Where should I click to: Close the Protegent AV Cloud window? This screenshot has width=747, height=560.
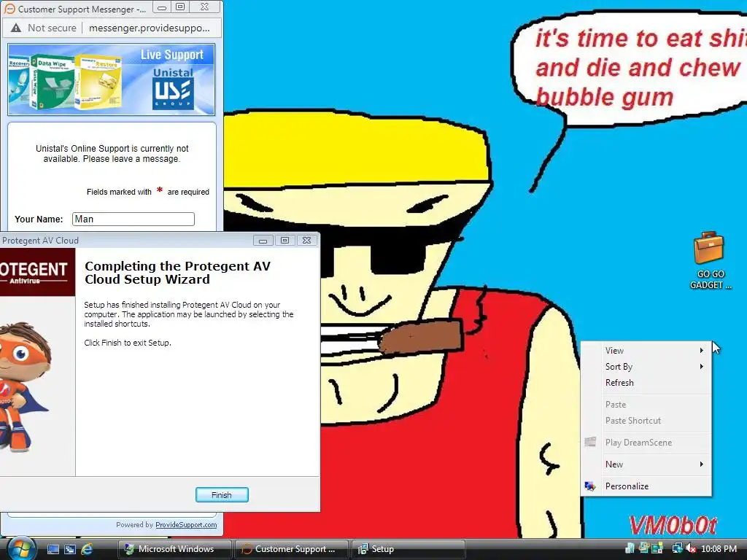click(307, 241)
